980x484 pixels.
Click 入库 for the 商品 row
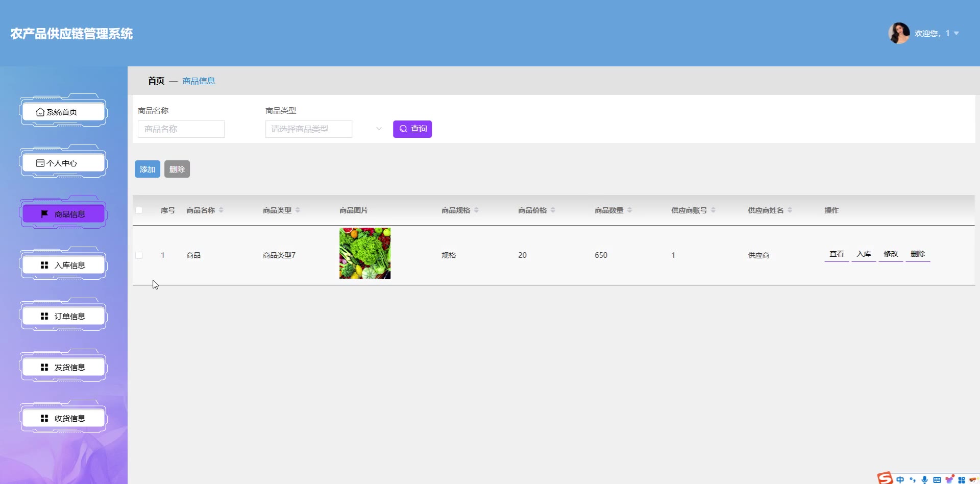(x=864, y=254)
